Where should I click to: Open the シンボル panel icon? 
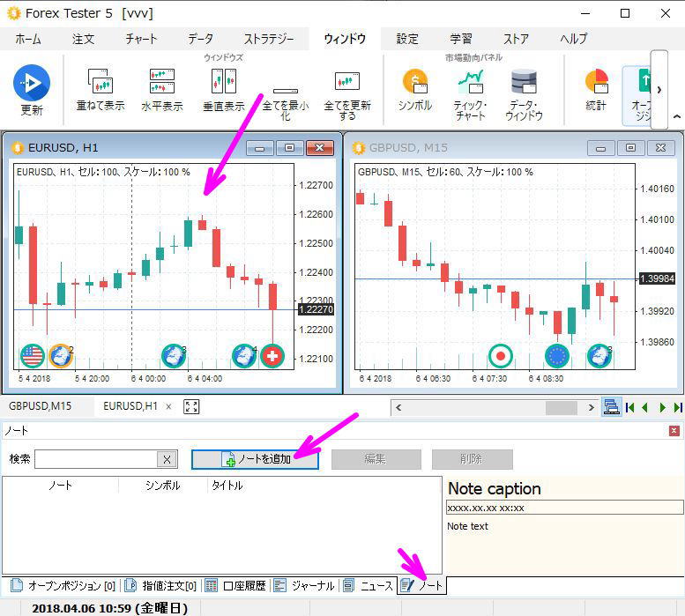[414, 83]
